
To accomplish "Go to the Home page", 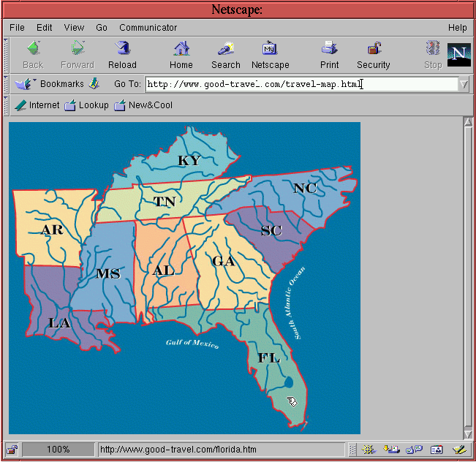I will 181,55.
